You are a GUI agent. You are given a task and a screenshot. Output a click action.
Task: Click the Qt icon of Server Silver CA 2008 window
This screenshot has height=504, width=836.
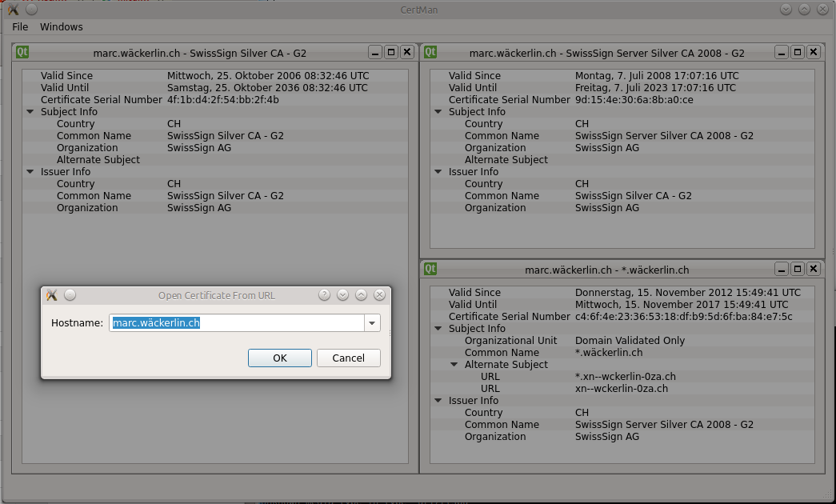point(430,52)
